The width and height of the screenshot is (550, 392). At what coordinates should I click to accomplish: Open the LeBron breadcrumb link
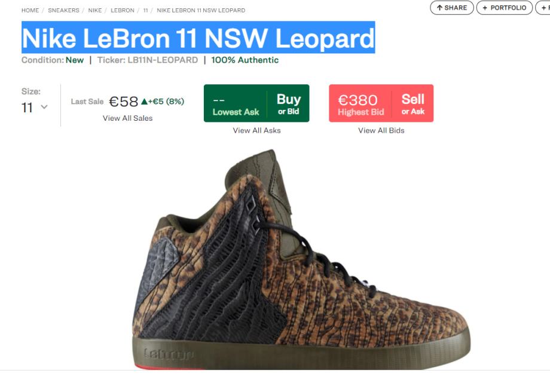click(123, 11)
